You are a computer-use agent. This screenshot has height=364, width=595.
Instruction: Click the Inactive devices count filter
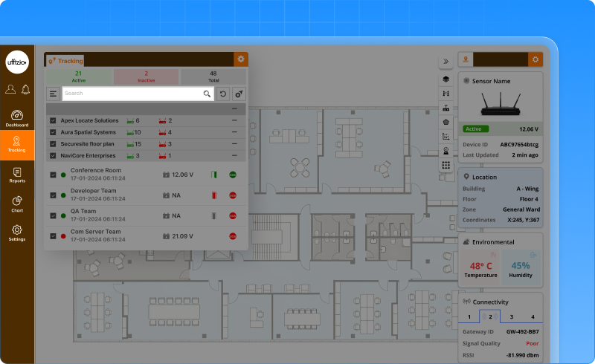[146, 77]
